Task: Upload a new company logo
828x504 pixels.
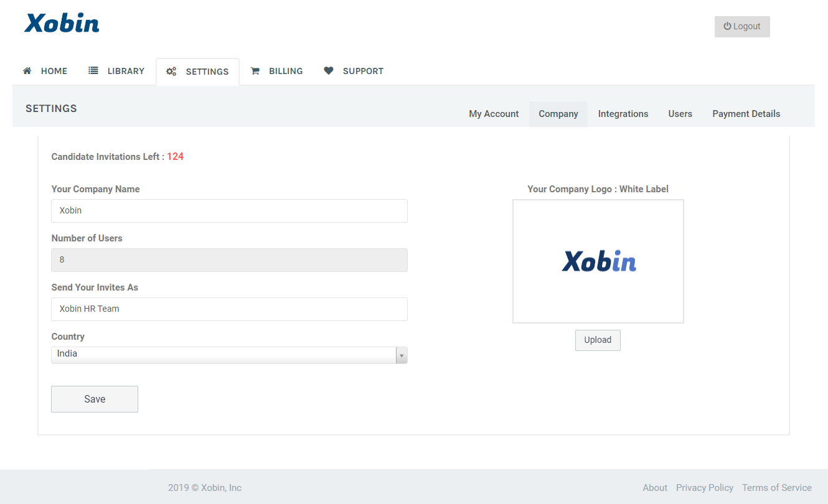Action: (598, 340)
